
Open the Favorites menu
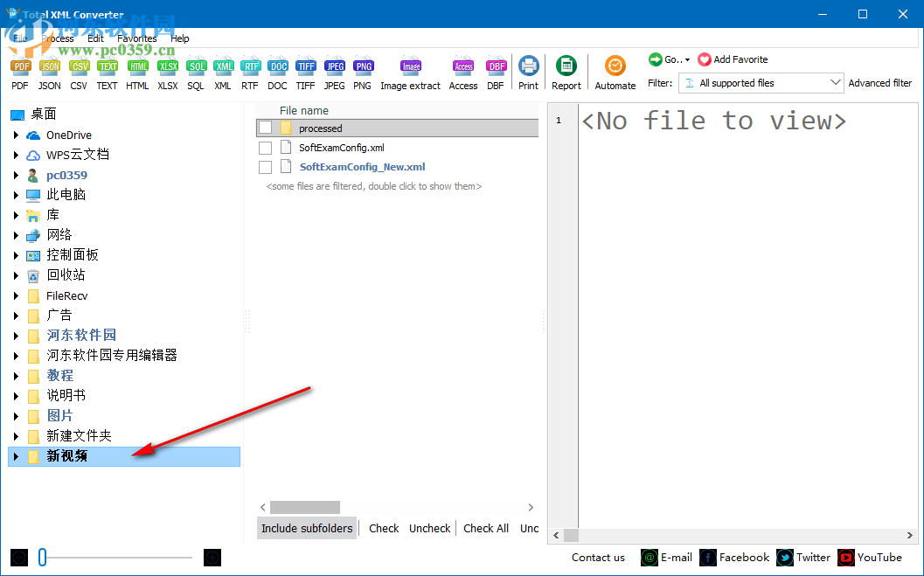point(136,38)
